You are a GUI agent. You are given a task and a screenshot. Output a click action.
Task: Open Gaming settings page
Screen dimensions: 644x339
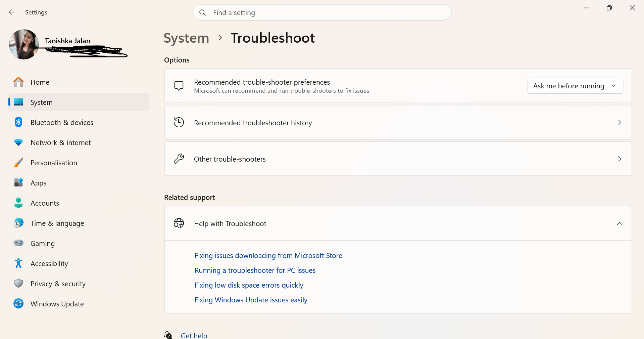[79, 243]
